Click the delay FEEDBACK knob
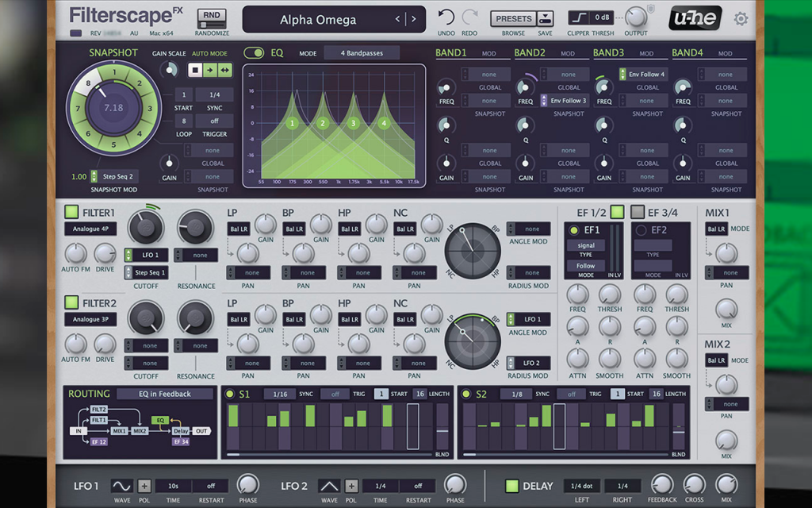 point(661,484)
